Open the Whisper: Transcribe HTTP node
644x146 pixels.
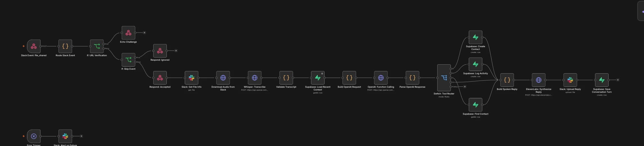pos(255,78)
